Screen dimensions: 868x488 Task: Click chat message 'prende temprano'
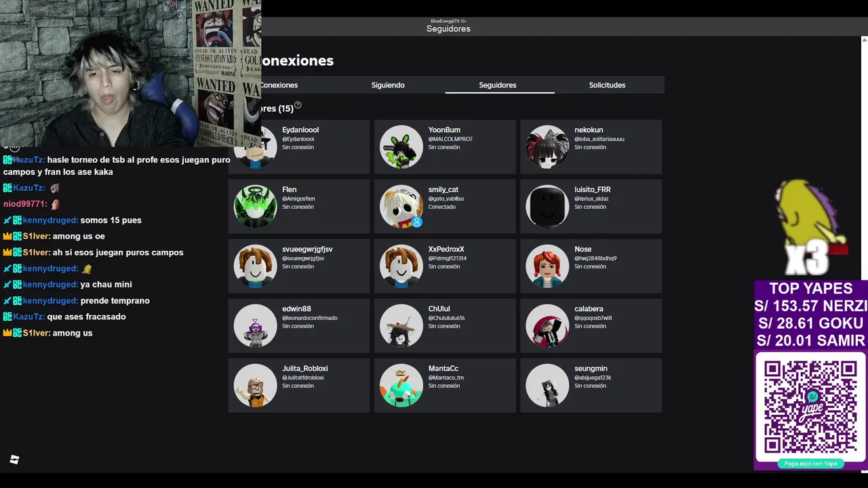(x=115, y=301)
